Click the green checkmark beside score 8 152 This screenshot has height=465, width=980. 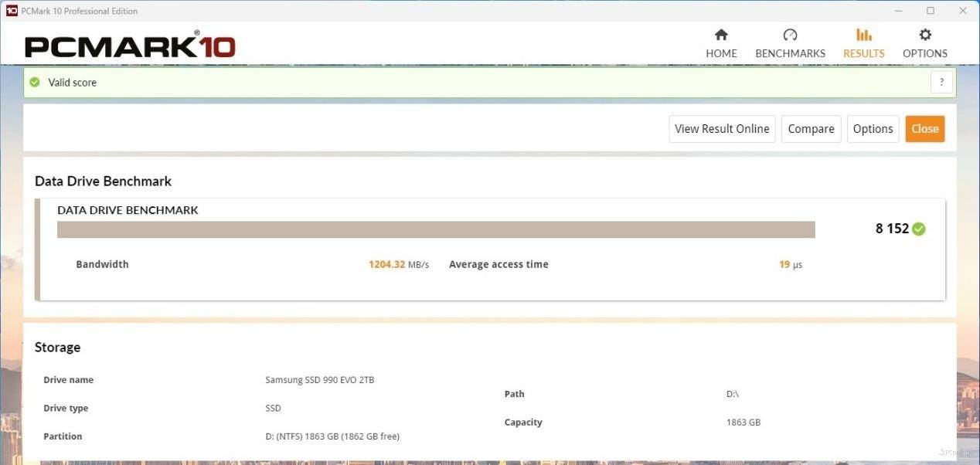click(918, 229)
